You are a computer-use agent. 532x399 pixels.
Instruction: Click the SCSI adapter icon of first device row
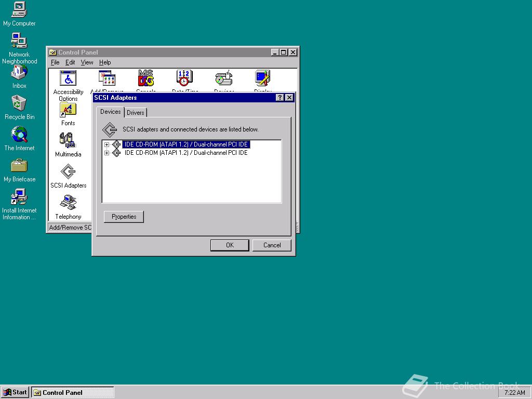tap(116, 144)
